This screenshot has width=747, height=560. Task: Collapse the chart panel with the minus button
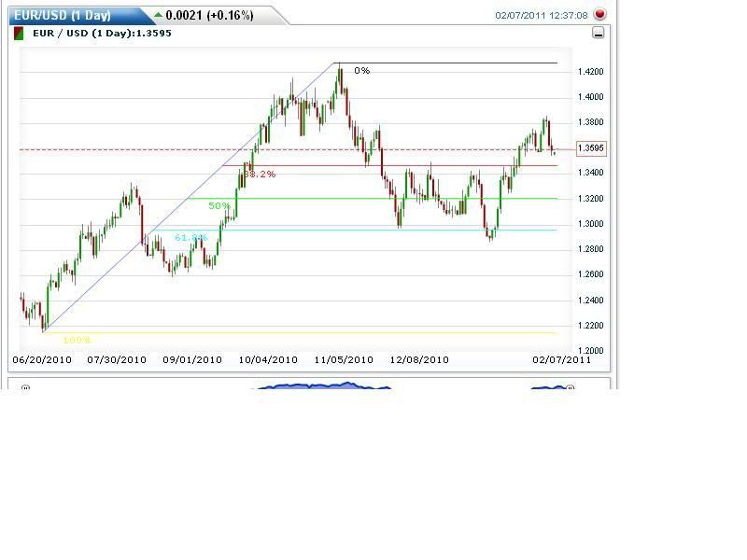point(598,33)
